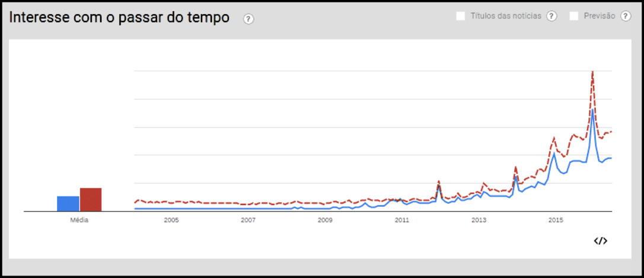
Task: Select the 2009 axis label
Action: 325,220
